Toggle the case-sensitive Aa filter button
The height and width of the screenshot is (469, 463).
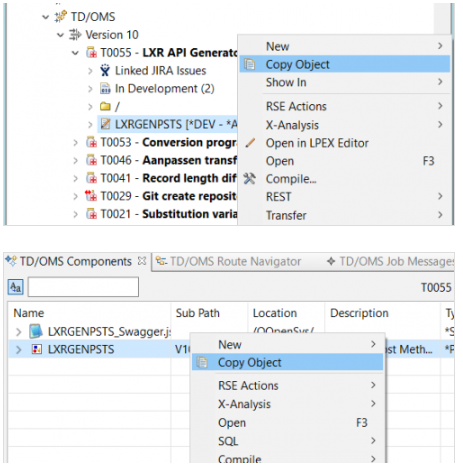[15, 287]
